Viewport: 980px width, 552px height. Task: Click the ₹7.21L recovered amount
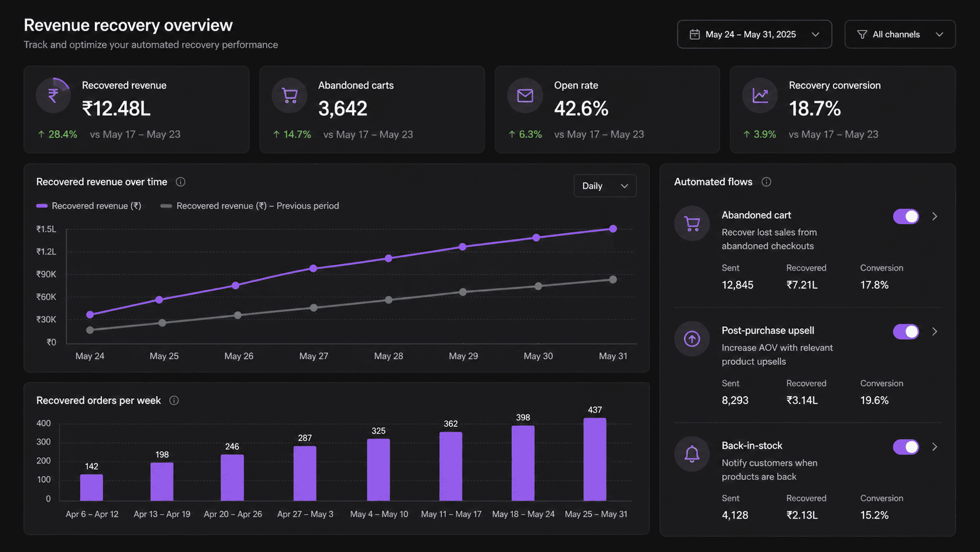(x=802, y=285)
